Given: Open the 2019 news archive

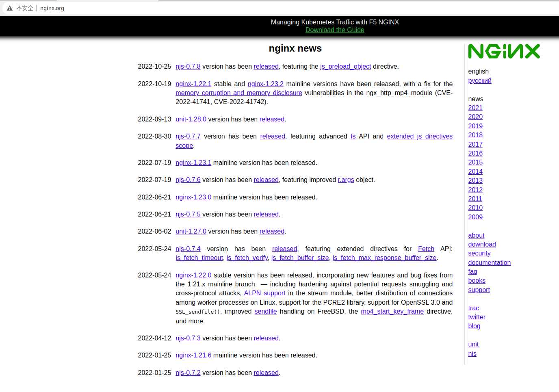Looking at the screenshot, I should (475, 126).
